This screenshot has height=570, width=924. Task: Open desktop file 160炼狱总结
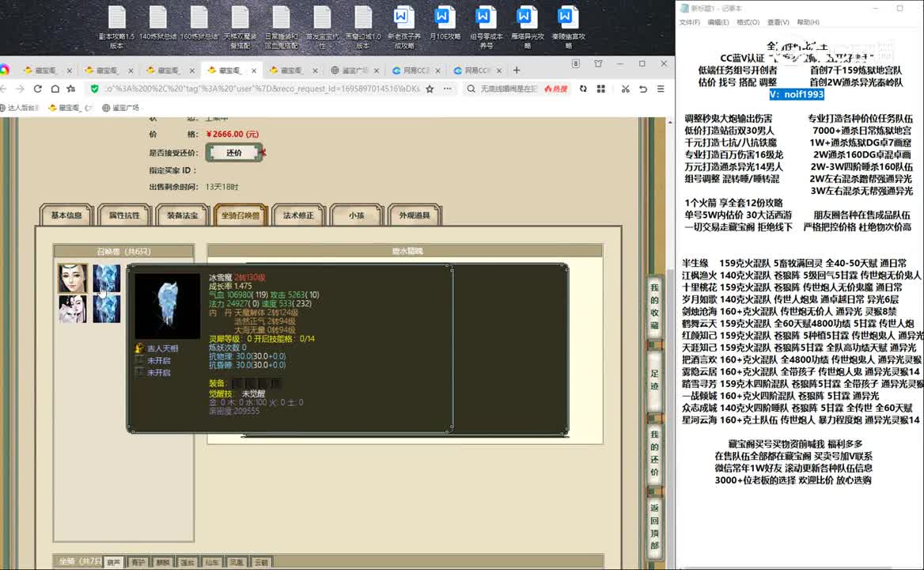[199, 24]
